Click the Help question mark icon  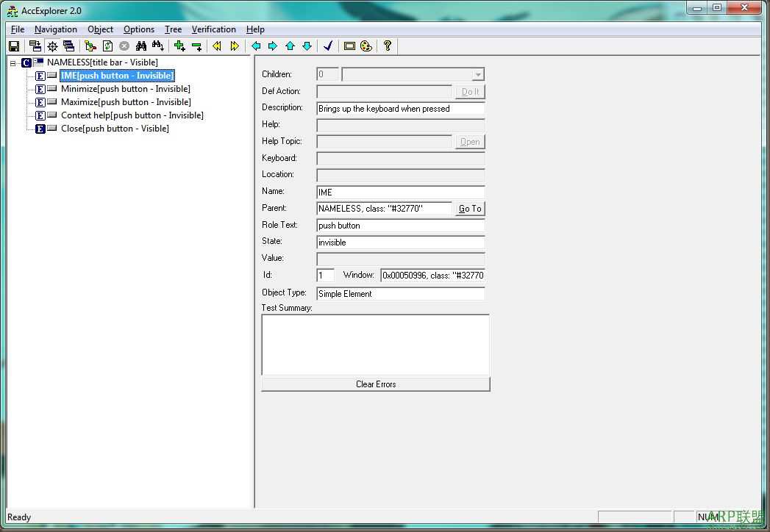pos(387,46)
